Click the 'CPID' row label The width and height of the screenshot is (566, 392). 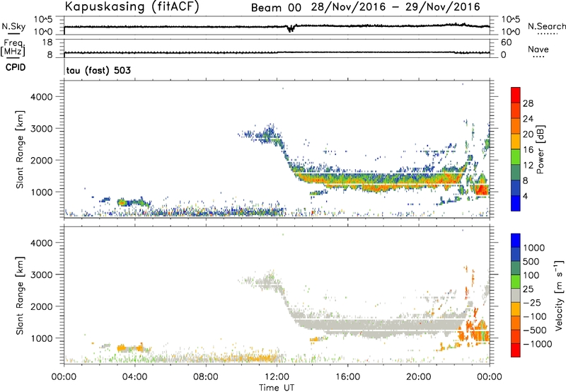(16, 67)
